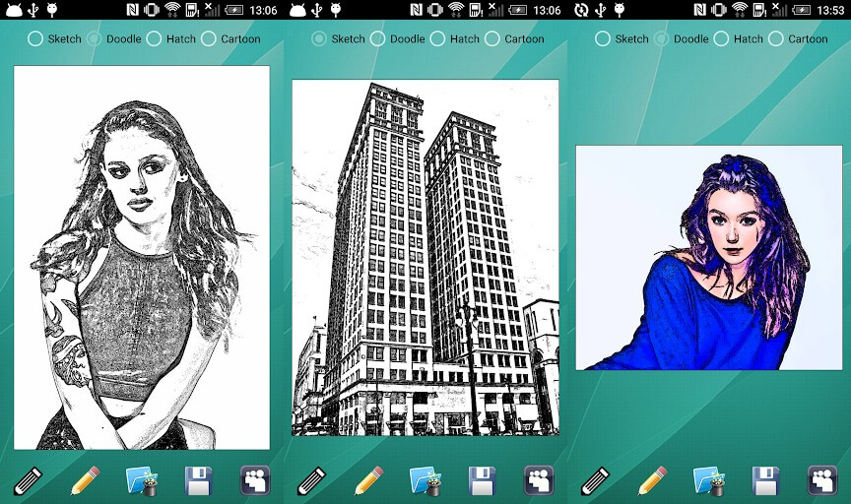Tap the blue sweater cartoon preview image
This screenshot has height=504, width=851.
709,258
